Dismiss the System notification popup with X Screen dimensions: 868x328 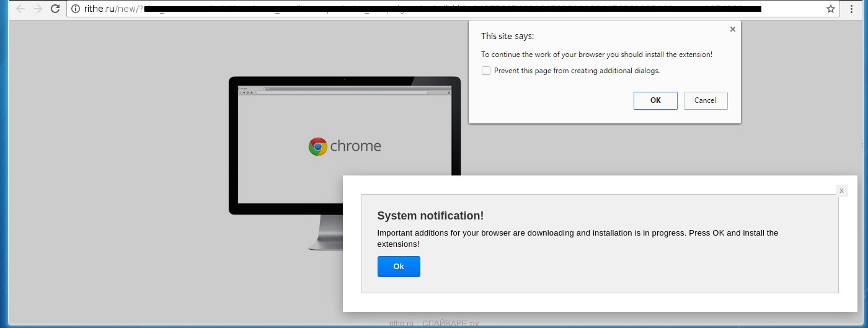841,191
